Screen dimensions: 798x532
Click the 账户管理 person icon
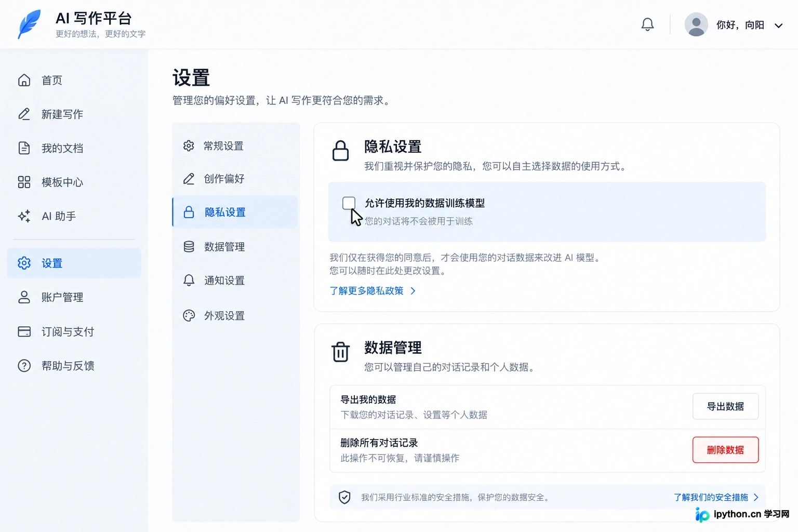[x=24, y=297]
